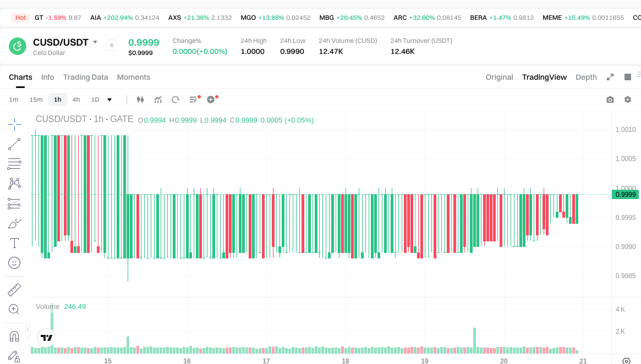The image size is (641, 364).
Task: Open the Depth chart view
Action: 586,77
